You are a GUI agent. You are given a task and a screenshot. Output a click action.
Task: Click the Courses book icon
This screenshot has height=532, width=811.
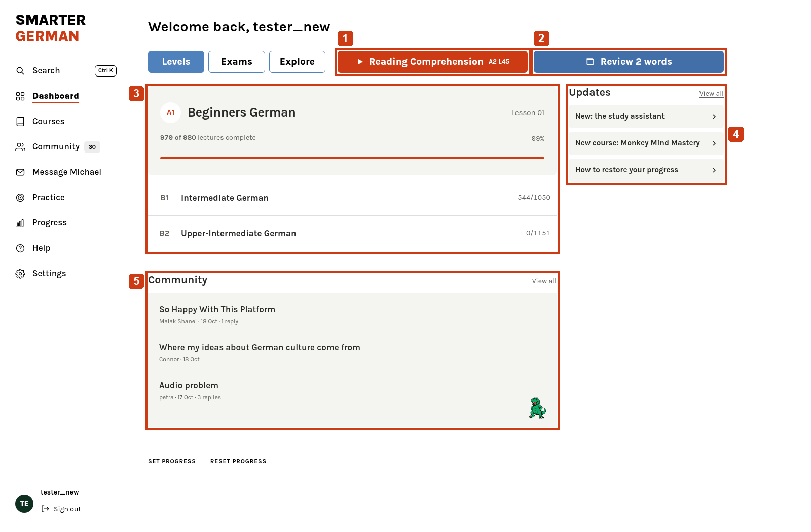coord(20,122)
